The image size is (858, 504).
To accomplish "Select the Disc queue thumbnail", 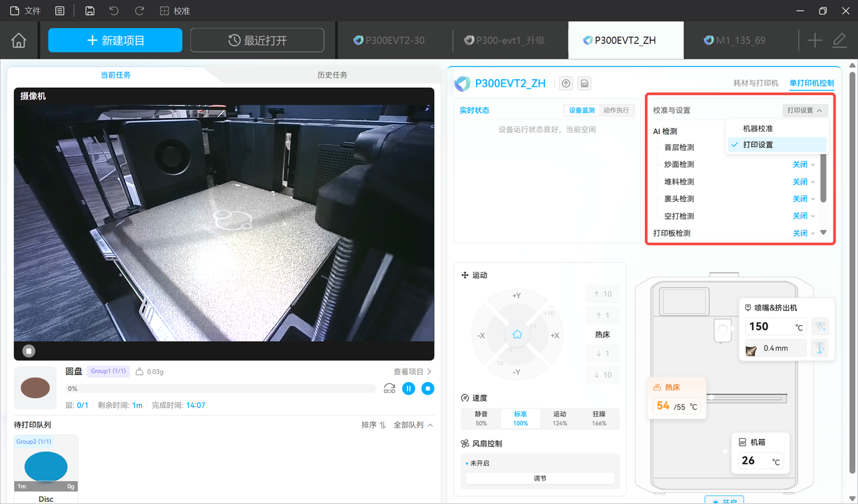I will [46, 463].
